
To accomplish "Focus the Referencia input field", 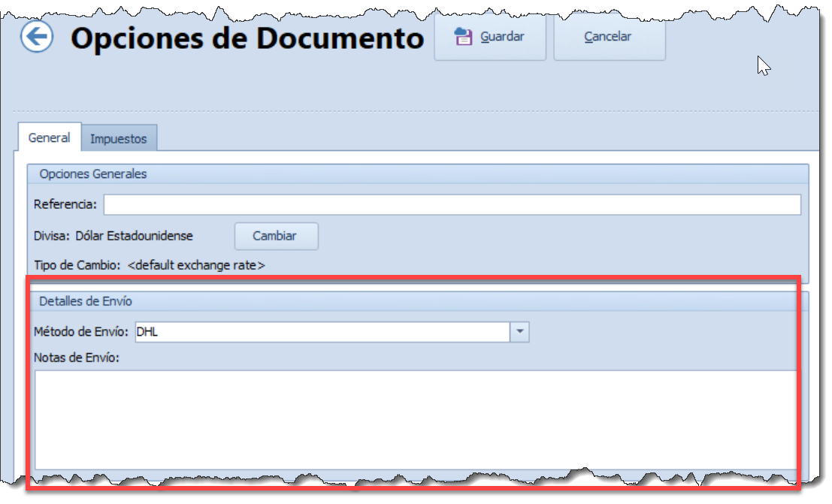I will pyautogui.click(x=452, y=205).
